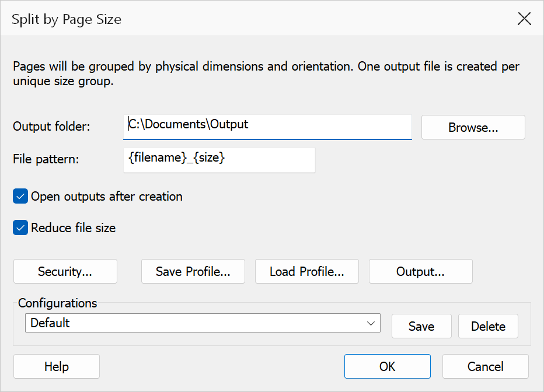Click the File pattern label
Image resolution: width=544 pixels, height=392 pixels.
point(46,159)
